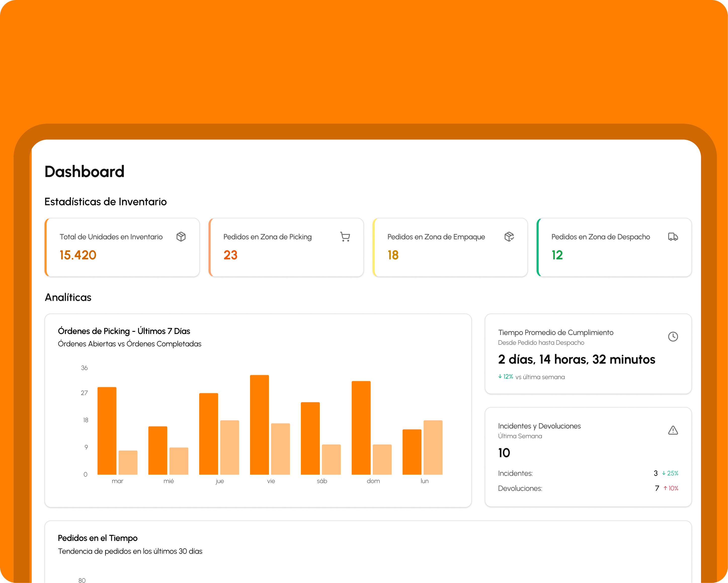Select the Pedidos en Zona de Despacho card
Image resolution: width=728 pixels, height=583 pixels.
[x=614, y=247]
